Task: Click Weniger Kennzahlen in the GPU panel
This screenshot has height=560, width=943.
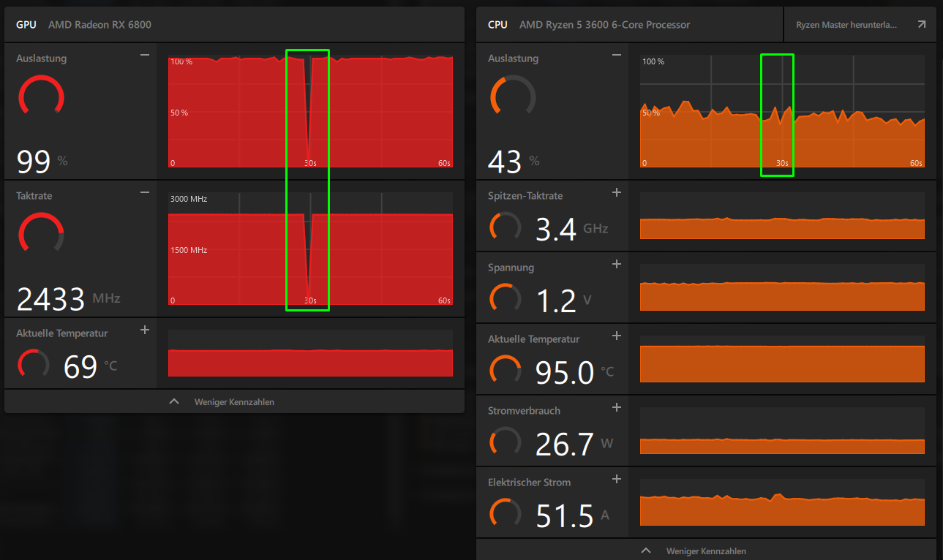Action: (234, 402)
